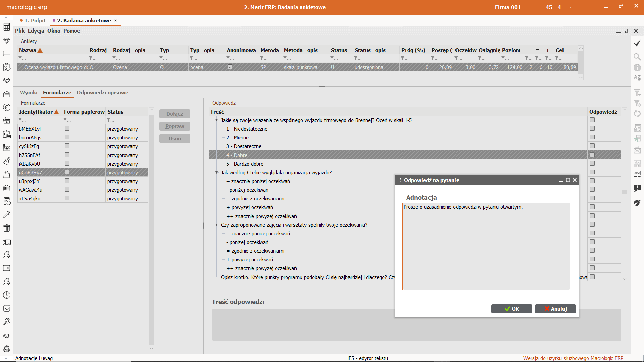Open the dropdown arrow next to company number
The height and width of the screenshot is (362, 644).
(569, 7)
